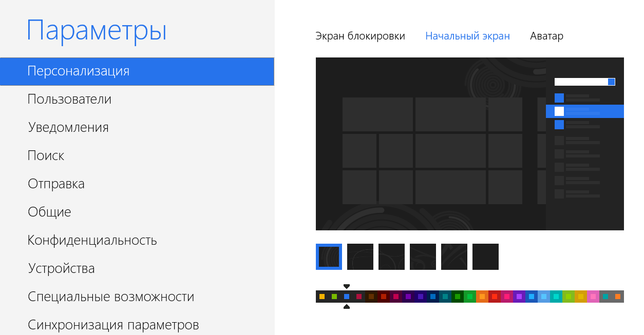Switch to the Начальный экран tab
The width and height of the screenshot is (644, 335).
(467, 36)
